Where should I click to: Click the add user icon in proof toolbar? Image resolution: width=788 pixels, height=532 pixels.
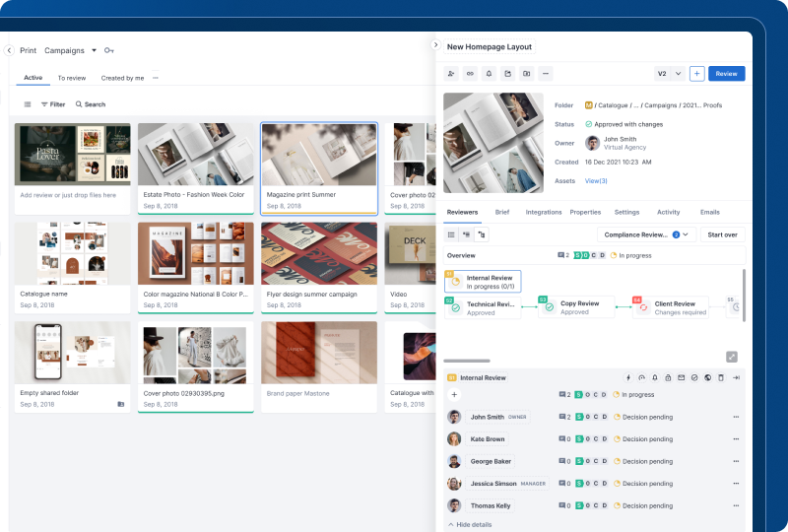point(451,73)
